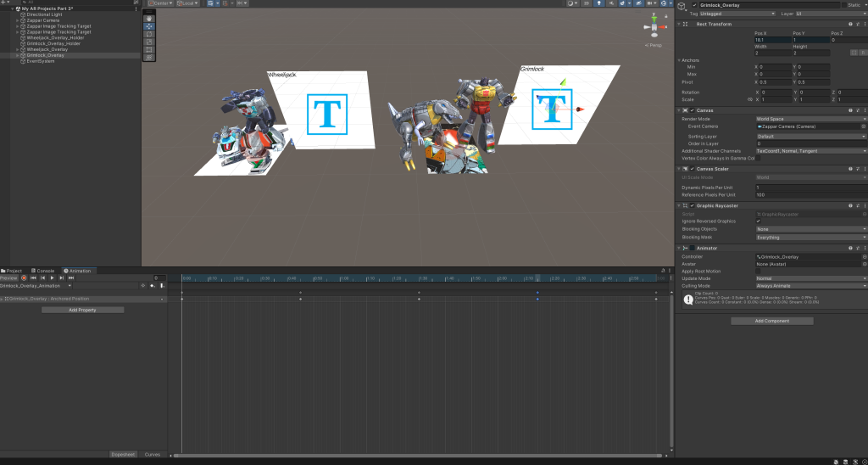Toggle Ignore Reversed Graphics checkbox
This screenshot has height=465, width=868.
click(x=758, y=221)
